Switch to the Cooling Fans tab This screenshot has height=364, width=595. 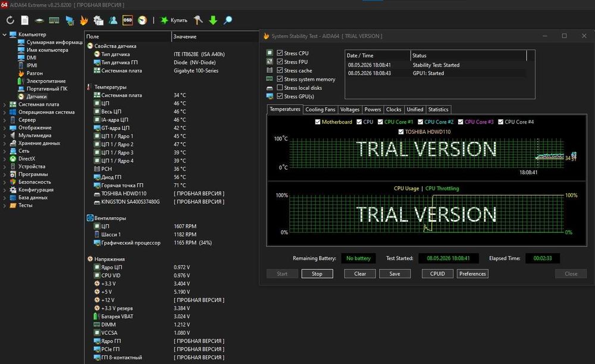click(x=320, y=109)
